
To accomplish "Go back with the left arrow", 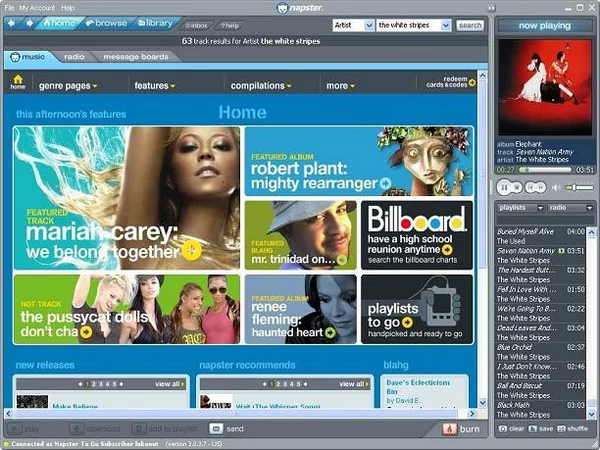I will point(11,23).
